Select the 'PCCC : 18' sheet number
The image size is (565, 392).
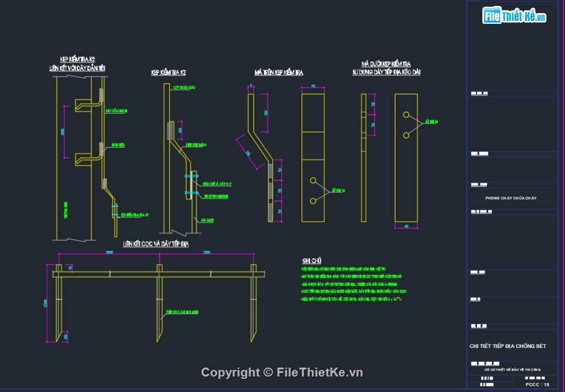(537, 385)
